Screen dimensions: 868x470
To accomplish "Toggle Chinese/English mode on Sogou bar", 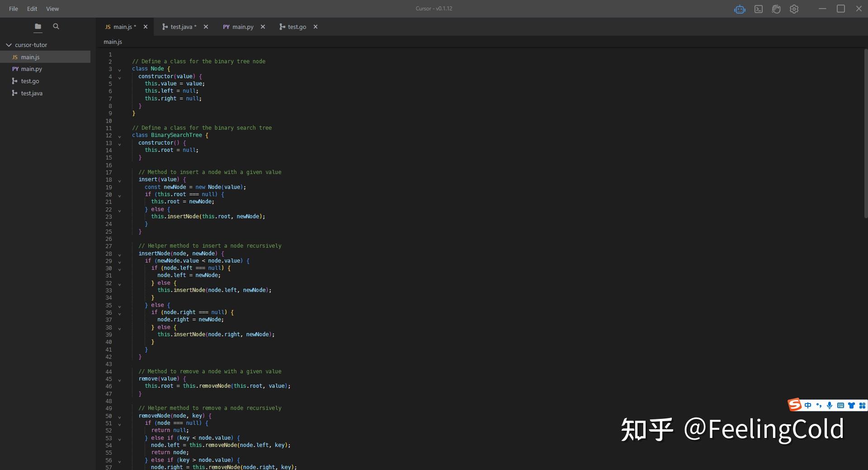I will click(x=808, y=405).
